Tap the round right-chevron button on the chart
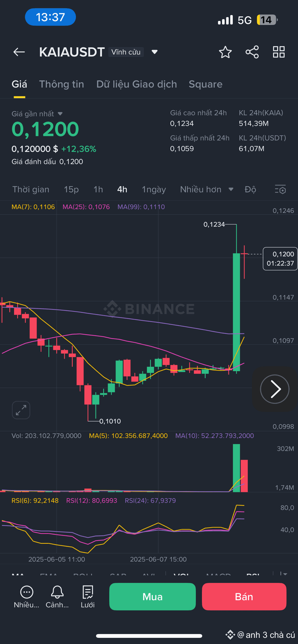This screenshot has width=298, height=644. tap(275, 389)
